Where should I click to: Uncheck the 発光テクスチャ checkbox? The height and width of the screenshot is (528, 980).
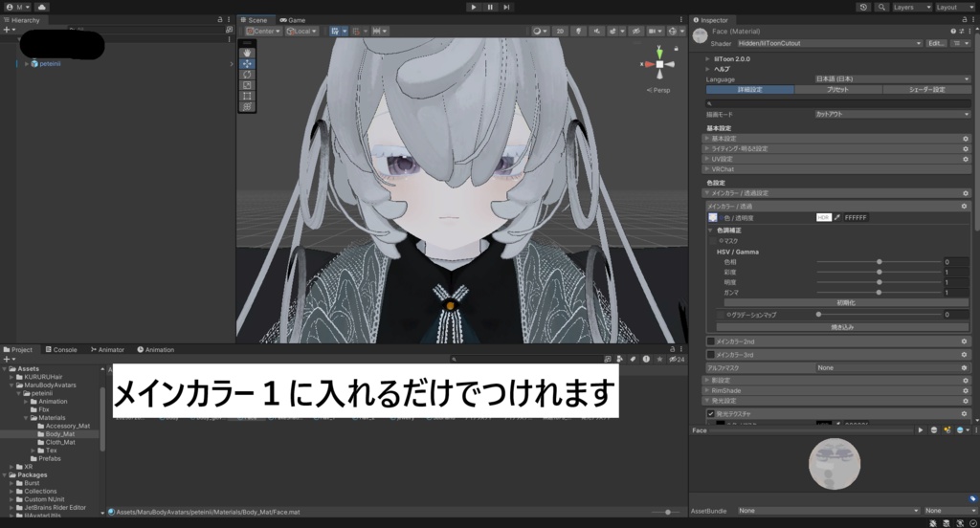pos(711,413)
